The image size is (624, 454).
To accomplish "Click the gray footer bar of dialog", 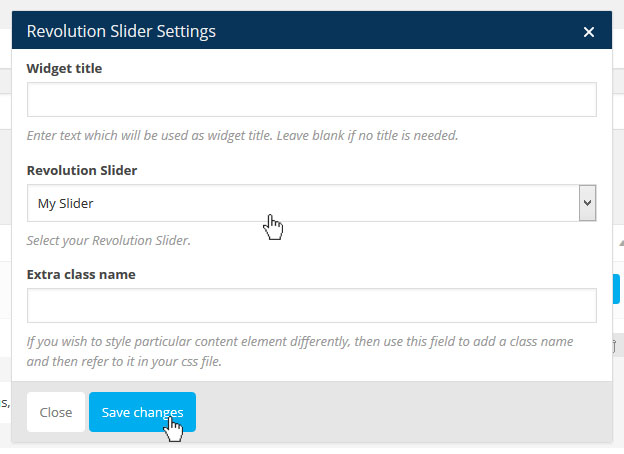I will 400,412.
